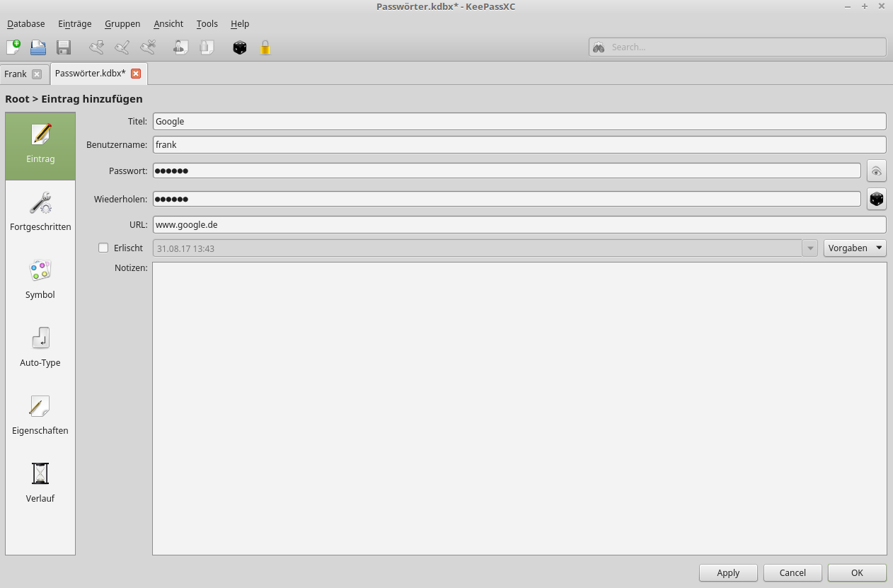This screenshot has height=588, width=893.
Task: Close the Passwörter.kdbx tab
Action: tap(136, 74)
